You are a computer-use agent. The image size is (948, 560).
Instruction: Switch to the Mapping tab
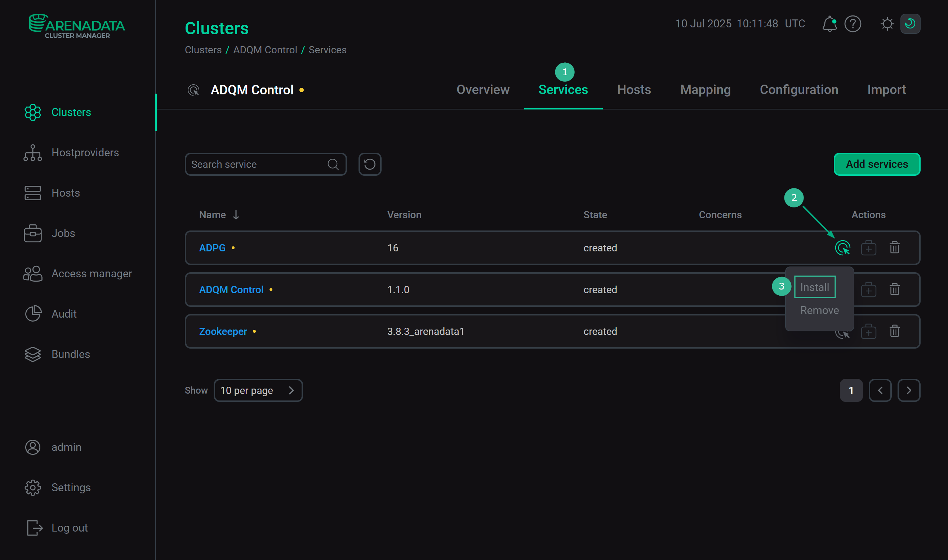pyautogui.click(x=705, y=90)
